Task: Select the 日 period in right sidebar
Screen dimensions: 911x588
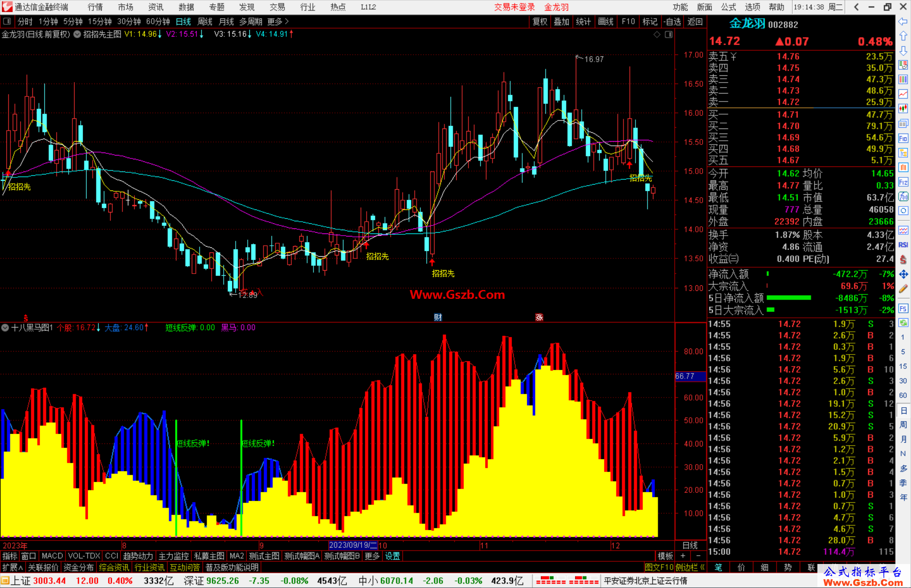Action: point(903,410)
